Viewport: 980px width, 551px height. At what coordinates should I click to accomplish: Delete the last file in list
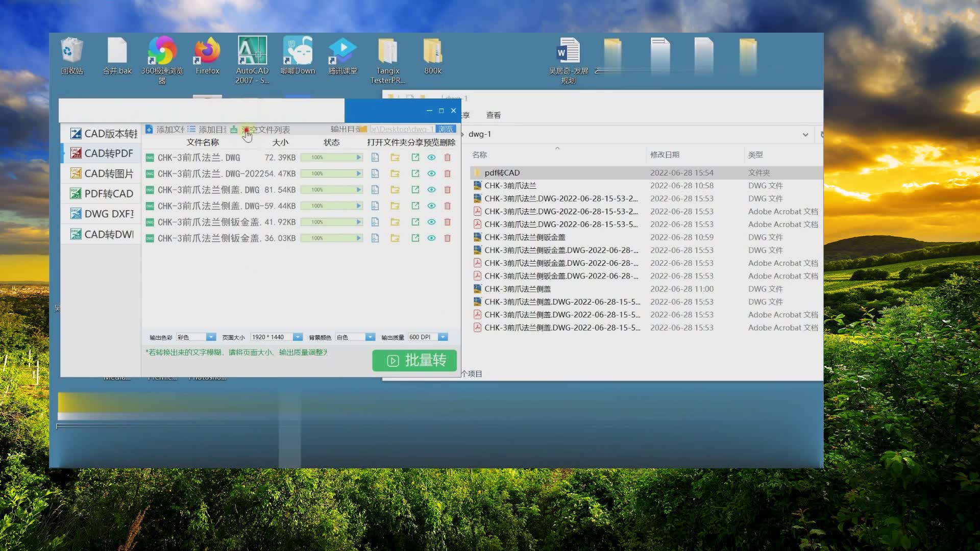pyautogui.click(x=448, y=238)
